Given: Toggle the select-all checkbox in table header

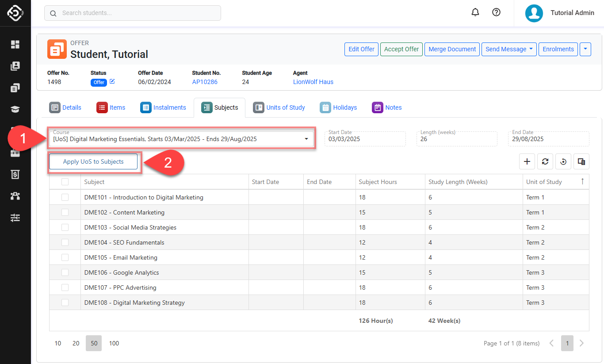Looking at the screenshot, I should (65, 182).
